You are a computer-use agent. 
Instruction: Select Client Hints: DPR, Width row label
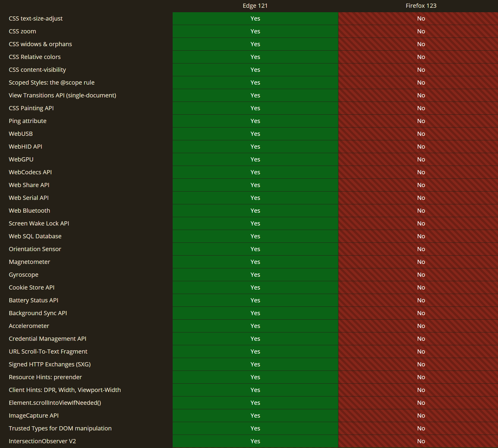point(65,390)
